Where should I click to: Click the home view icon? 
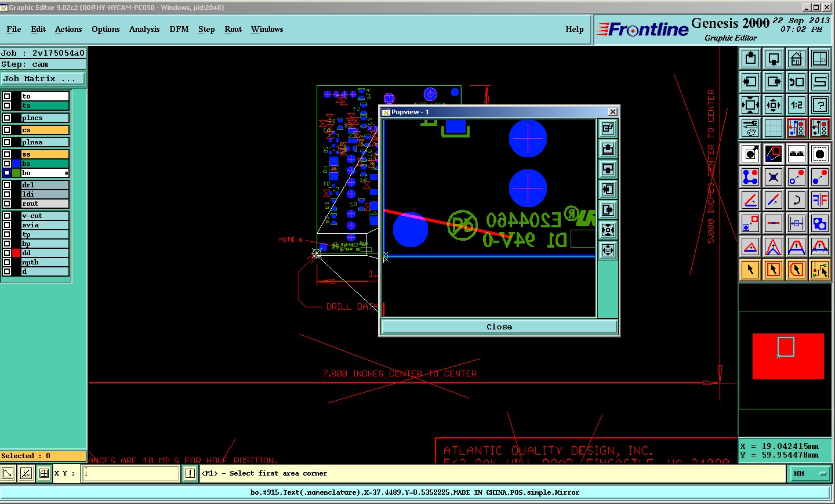(x=797, y=59)
